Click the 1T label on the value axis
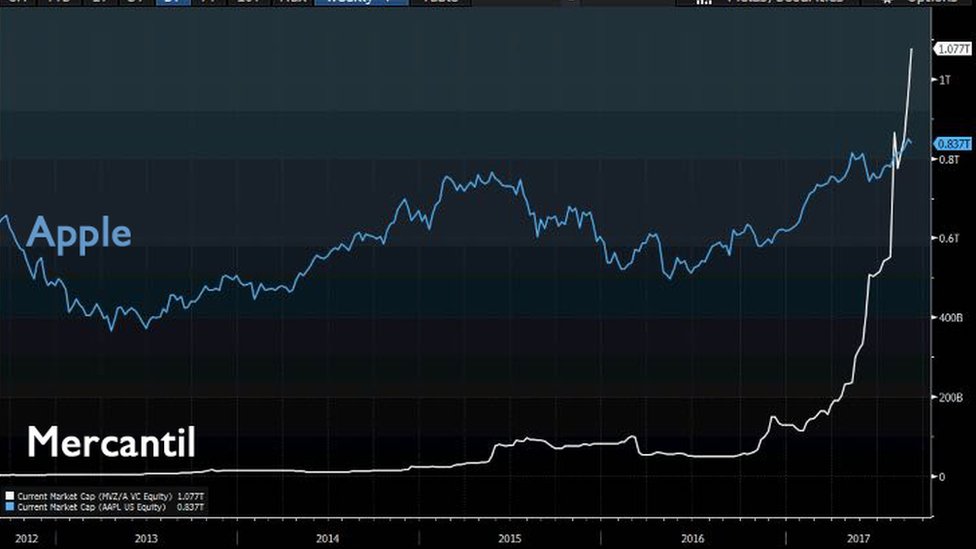Viewport: 976px width, 549px height. click(945, 80)
